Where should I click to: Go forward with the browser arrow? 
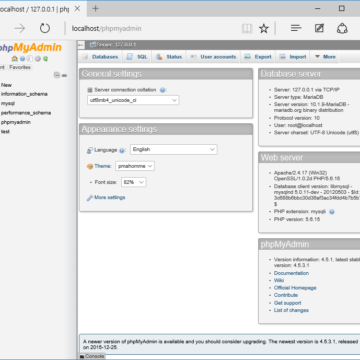(x=20, y=29)
